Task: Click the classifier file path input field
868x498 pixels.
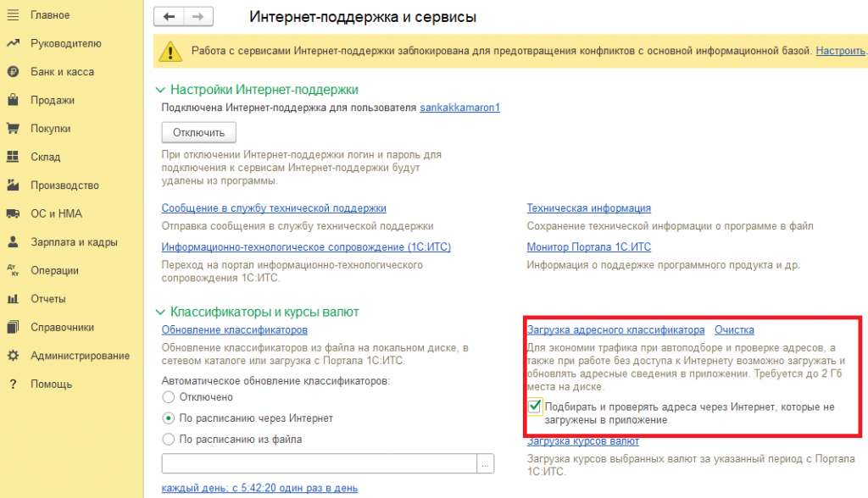Action: coord(320,463)
